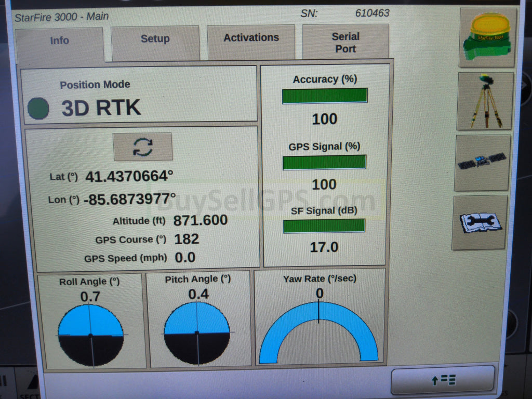The width and height of the screenshot is (532, 399).
Task: Click the GPS Signal (%) green bar
Action: click(324, 162)
